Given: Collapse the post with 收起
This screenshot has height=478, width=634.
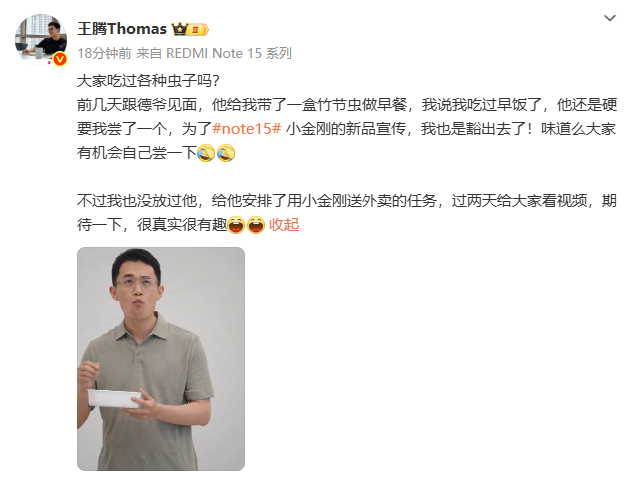Looking at the screenshot, I should tap(284, 224).
